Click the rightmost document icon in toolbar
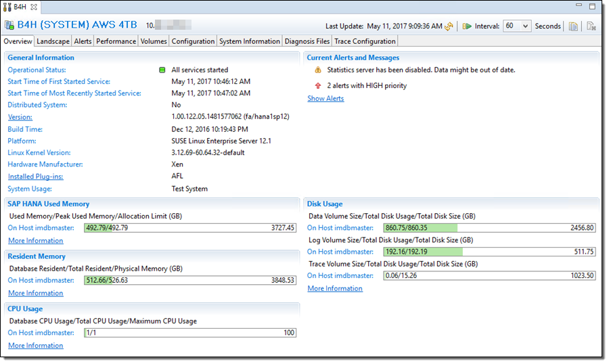Image resolution: width=609 pixels, height=364 pixels. click(591, 26)
